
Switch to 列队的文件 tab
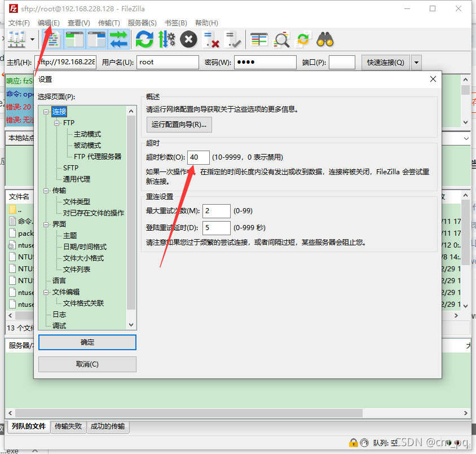29,426
